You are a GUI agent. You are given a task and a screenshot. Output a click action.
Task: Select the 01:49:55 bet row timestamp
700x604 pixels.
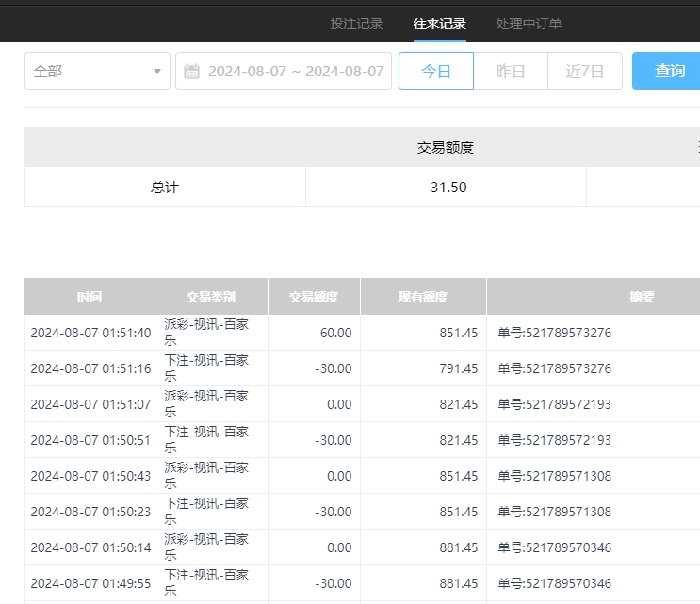coord(90,583)
